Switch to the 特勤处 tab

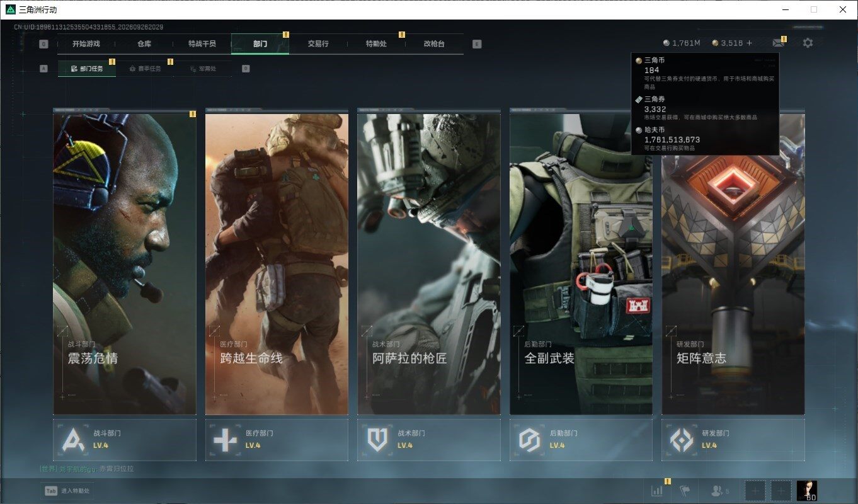376,44
